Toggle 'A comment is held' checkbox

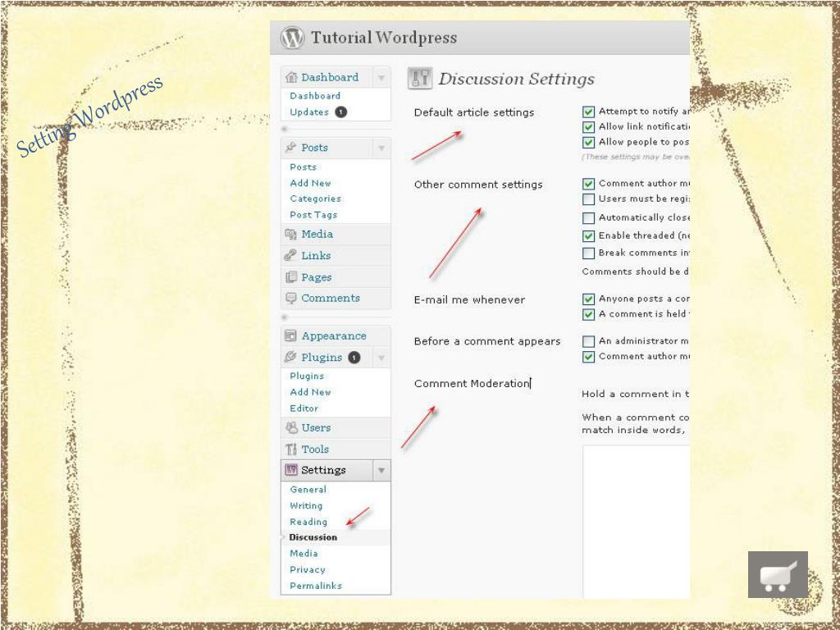pos(588,314)
